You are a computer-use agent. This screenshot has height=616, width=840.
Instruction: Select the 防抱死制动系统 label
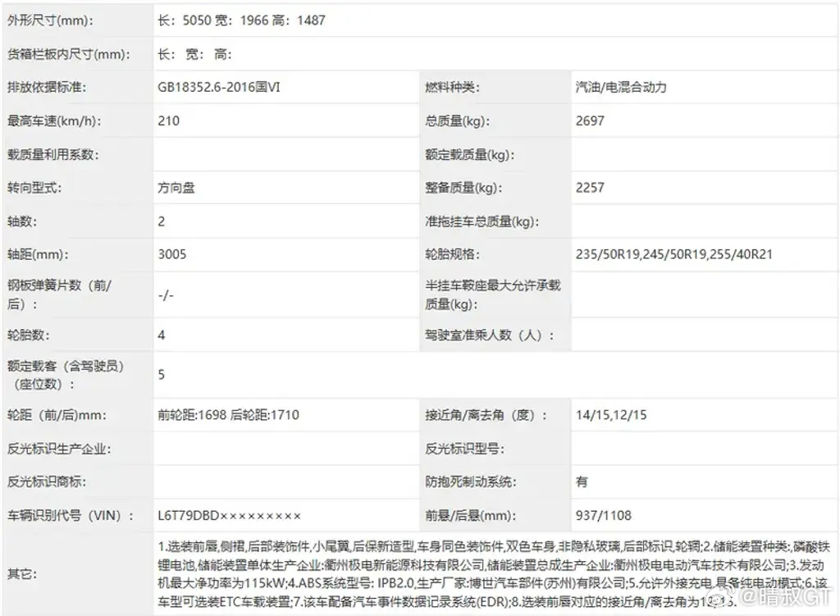point(470,482)
